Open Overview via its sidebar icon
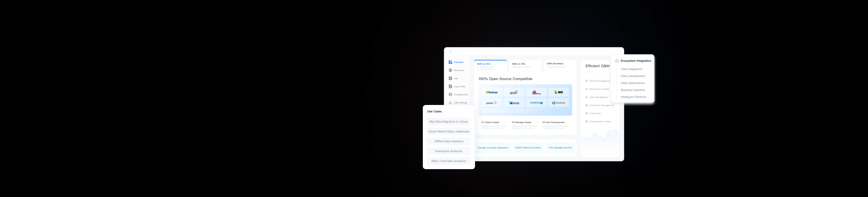 pos(450,62)
